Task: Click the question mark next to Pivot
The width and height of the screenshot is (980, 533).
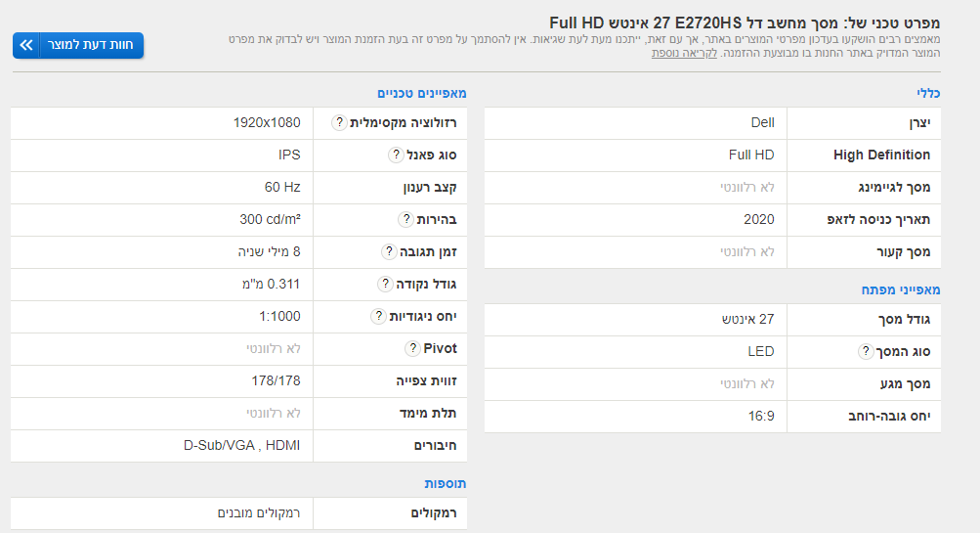Action: (412, 348)
